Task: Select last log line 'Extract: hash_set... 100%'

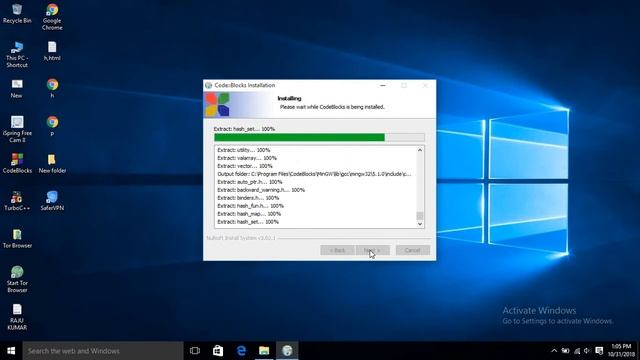Action: tap(248, 222)
